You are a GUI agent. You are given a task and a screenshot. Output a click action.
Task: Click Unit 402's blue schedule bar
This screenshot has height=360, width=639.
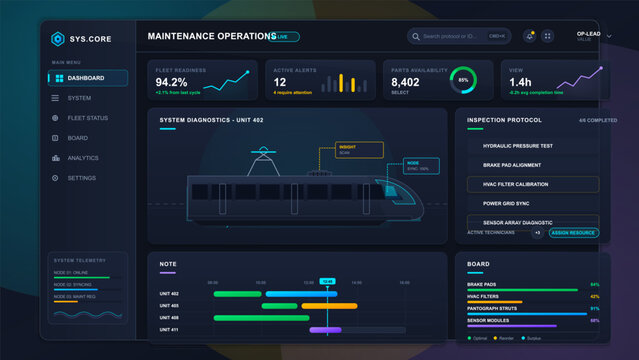tap(302, 294)
